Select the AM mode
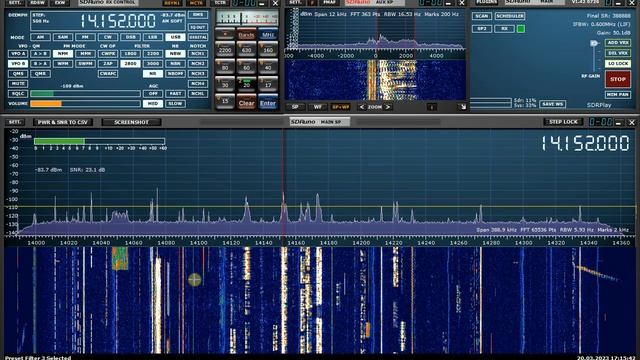 [40, 37]
